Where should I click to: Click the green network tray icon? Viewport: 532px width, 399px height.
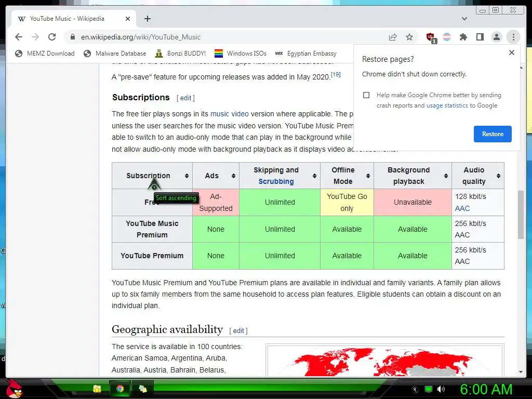pos(429,389)
